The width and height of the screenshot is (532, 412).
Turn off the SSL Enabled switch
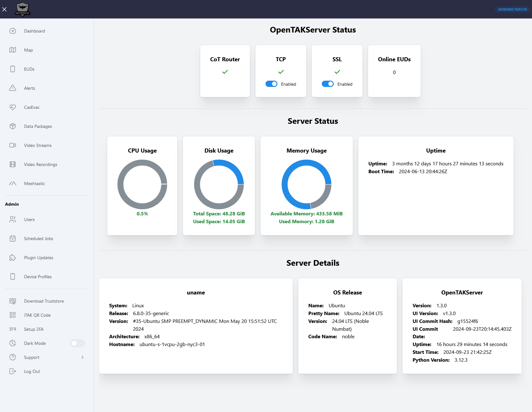coord(327,84)
